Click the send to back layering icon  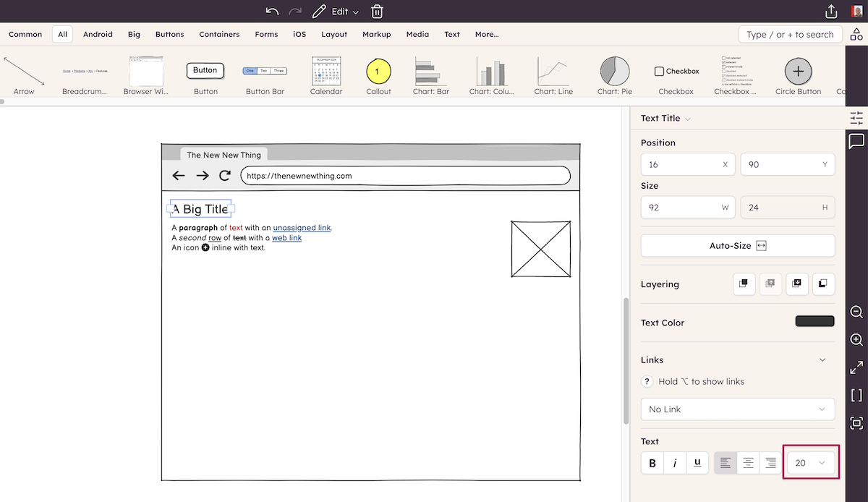(x=822, y=284)
